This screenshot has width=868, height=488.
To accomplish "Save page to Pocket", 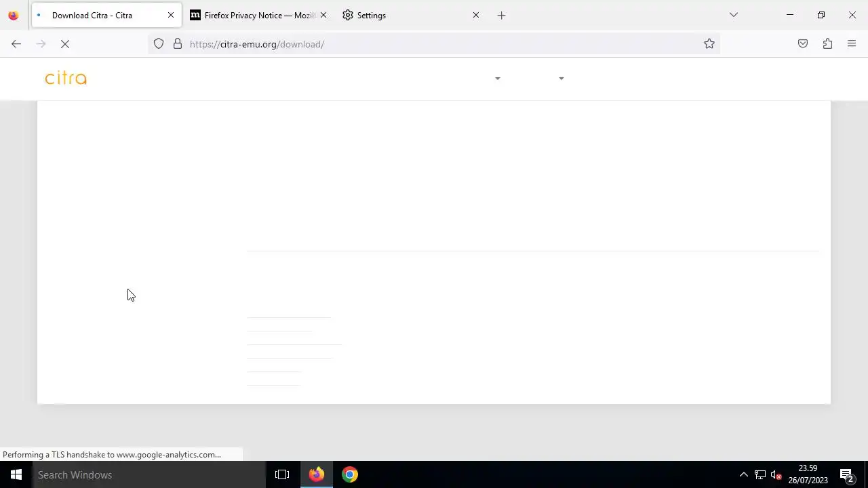I will pyautogui.click(x=803, y=44).
